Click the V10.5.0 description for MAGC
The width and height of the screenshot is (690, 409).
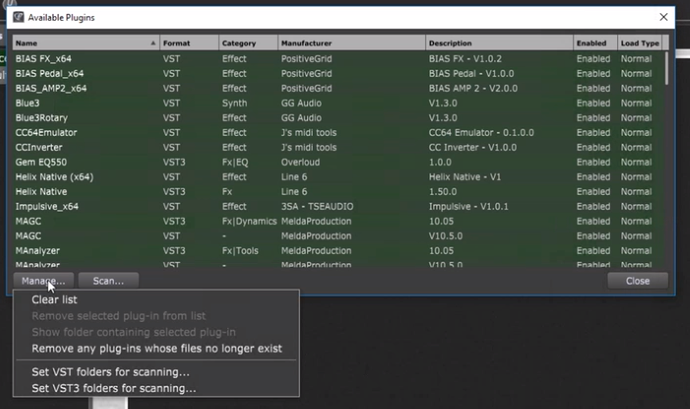click(x=445, y=236)
